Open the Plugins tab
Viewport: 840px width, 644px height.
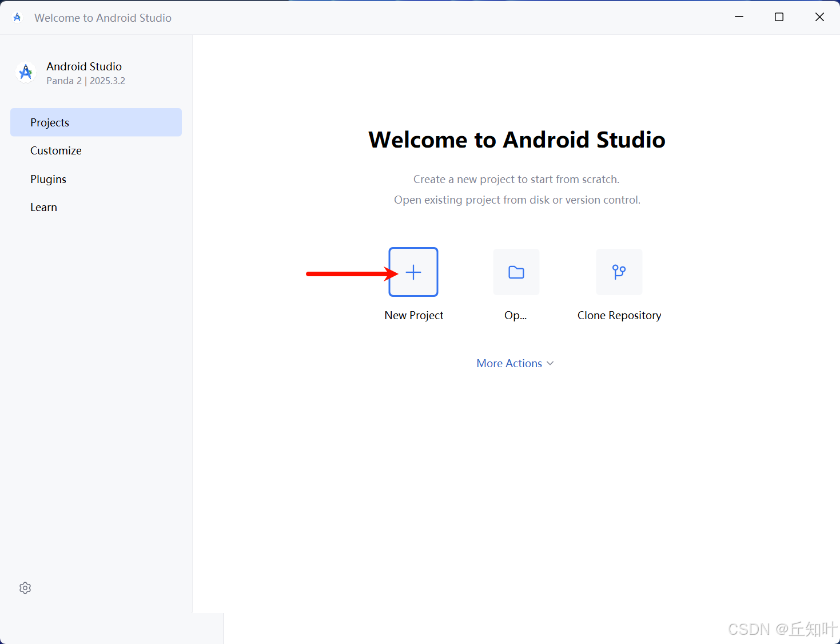96,179
